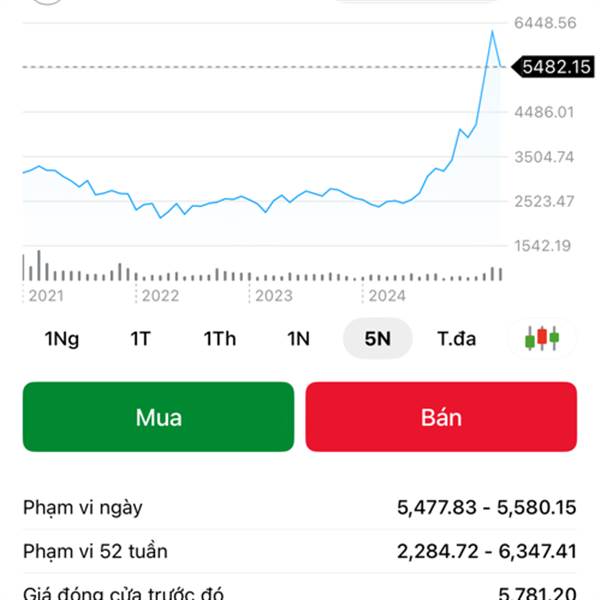The image size is (600, 600).
Task: Tap the chart's highest price peak
Action: coord(492,32)
